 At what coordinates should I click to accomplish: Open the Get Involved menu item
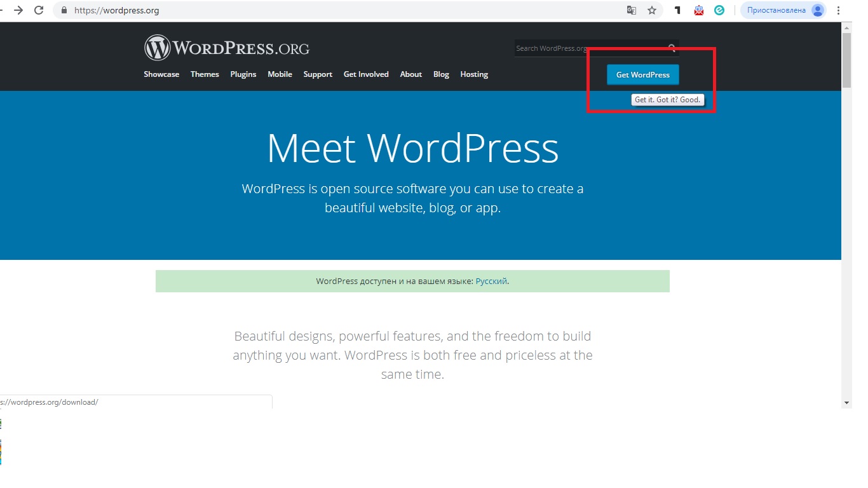(x=366, y=74)
